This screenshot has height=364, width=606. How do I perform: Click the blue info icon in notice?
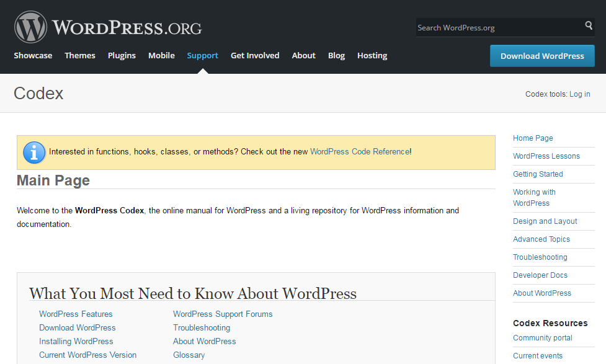[34, 153]
